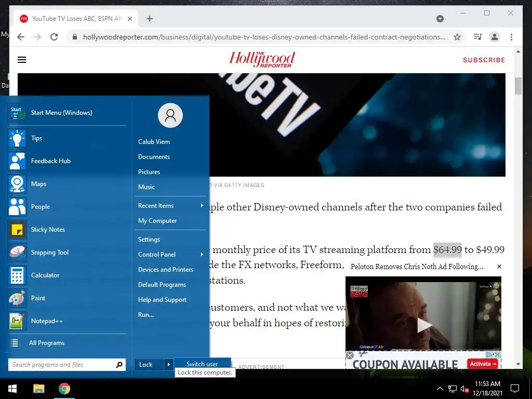532x399 pixels.
Task: Click the page vertical scrollbar thumb
Action: 518,86
